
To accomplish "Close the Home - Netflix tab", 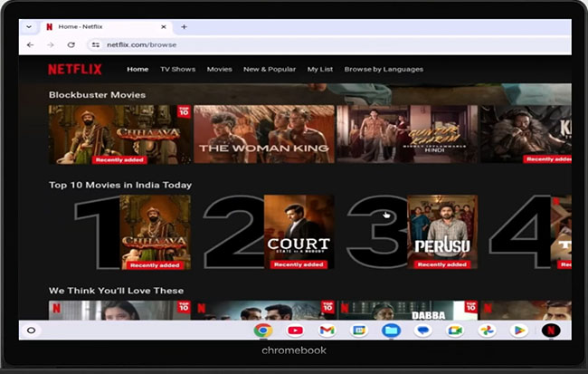I will pos(164,27).
